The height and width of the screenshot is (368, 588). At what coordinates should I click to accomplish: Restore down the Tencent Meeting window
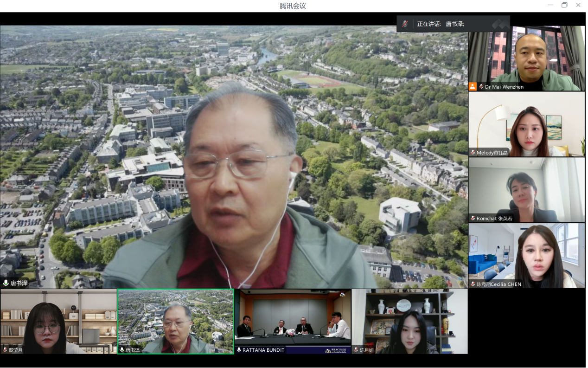564,5
